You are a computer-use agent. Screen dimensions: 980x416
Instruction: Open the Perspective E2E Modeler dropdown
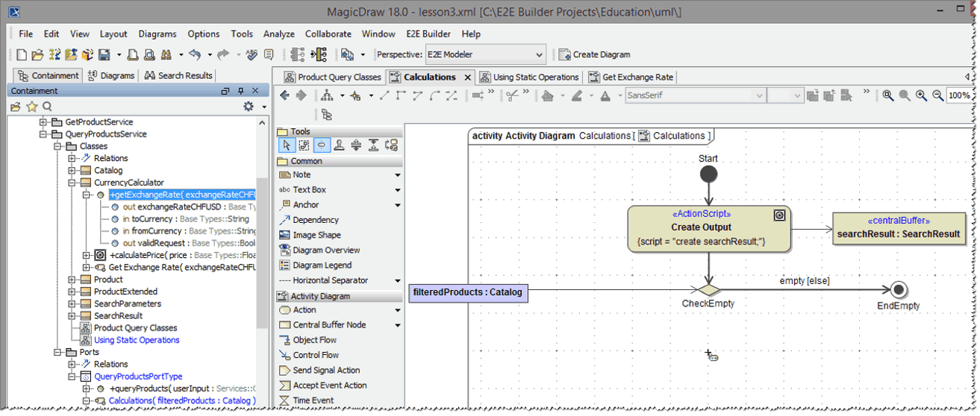click(540, 54)
